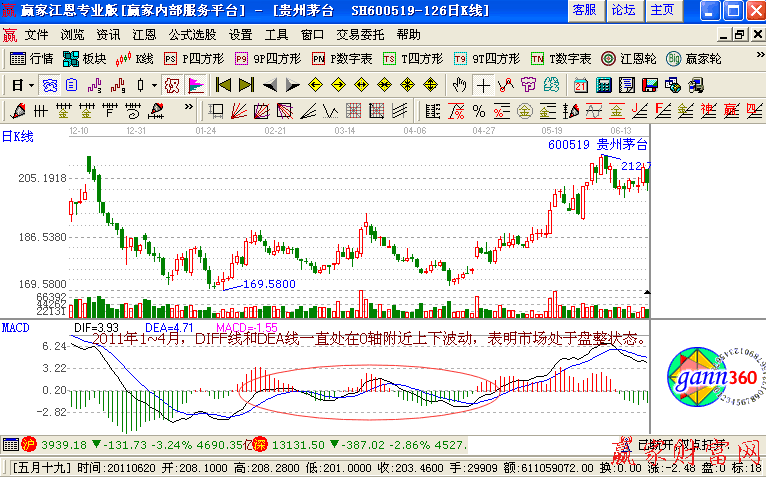The width and height of the screenshot is (766, 477).
Task: Click the 论坛 forum button
Action: (623, 10)
